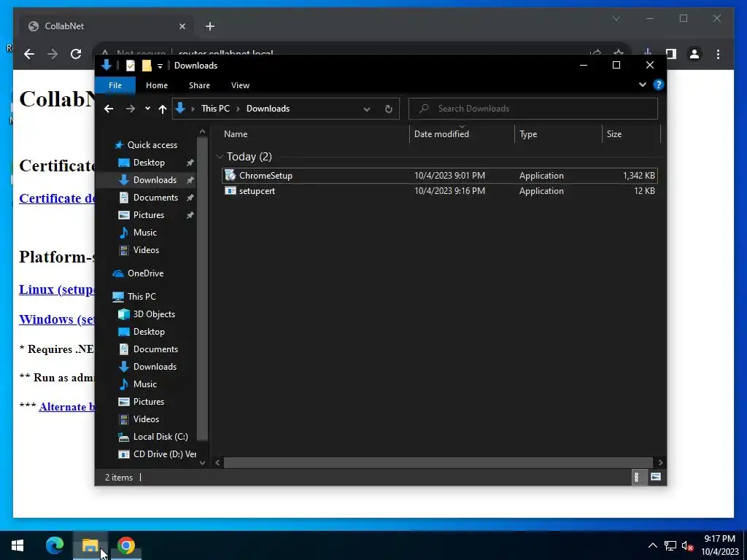
Task: Sort files by Date modified column
Action: 462,134
